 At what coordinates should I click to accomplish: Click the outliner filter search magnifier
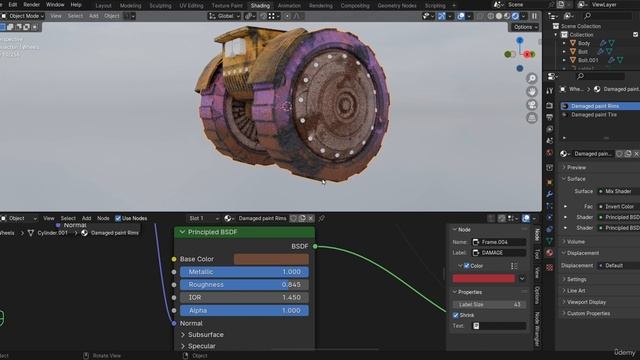tap(587, 16)
